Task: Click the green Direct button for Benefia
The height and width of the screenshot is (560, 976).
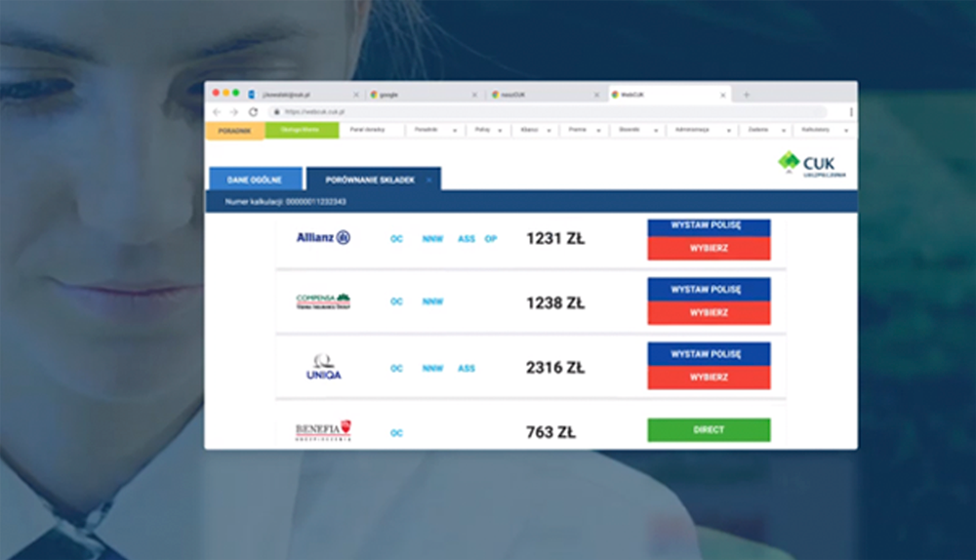Action: [709, 430]
